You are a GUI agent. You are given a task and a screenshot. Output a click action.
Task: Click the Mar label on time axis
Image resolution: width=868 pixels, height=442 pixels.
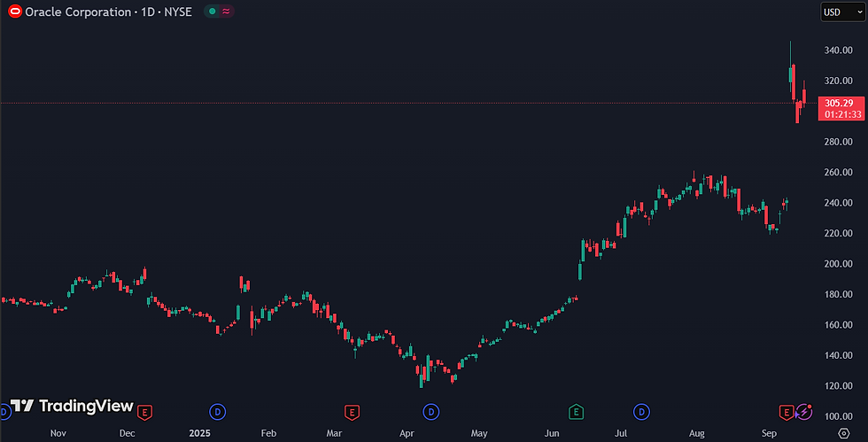pos(335,433)
